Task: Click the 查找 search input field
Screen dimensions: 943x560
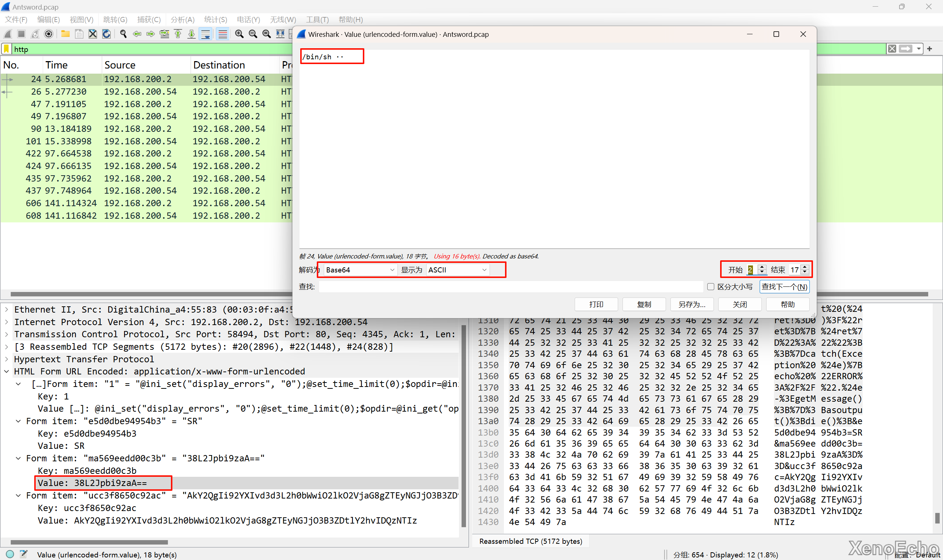Action: click(511, 287)
